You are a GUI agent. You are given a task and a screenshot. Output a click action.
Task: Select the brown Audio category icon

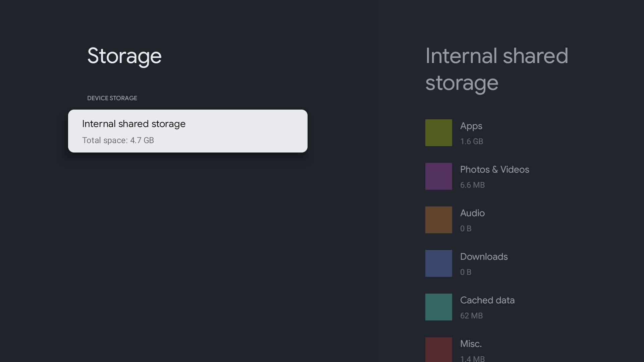tap(438, 220)
